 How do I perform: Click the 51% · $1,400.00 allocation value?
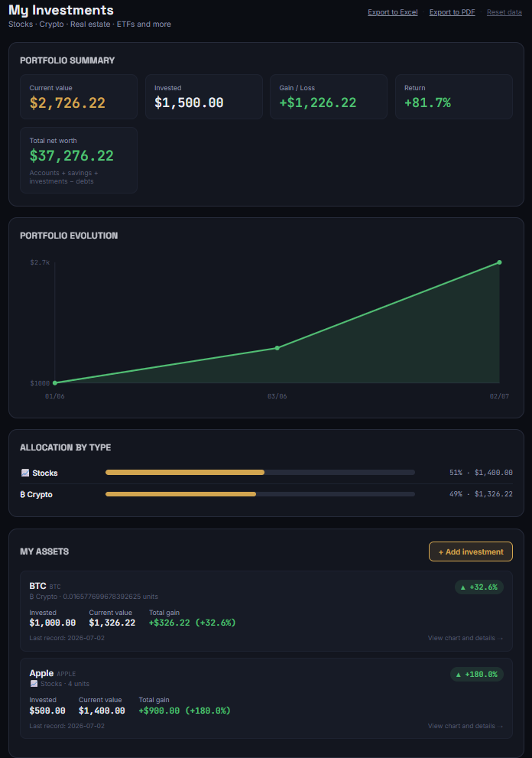(x=481, y=472)
